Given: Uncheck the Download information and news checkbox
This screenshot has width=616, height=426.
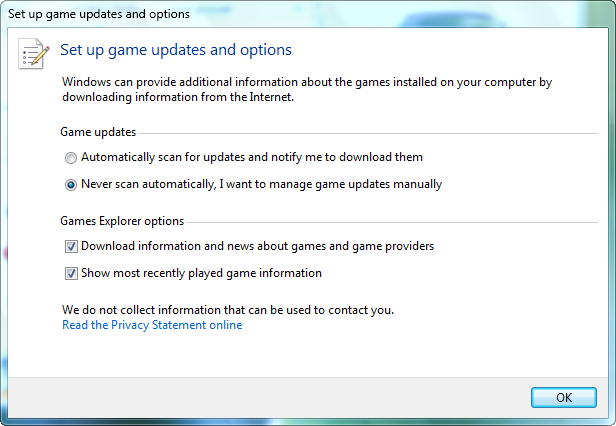Looking at the screenshot, I should tap(71, 246).
